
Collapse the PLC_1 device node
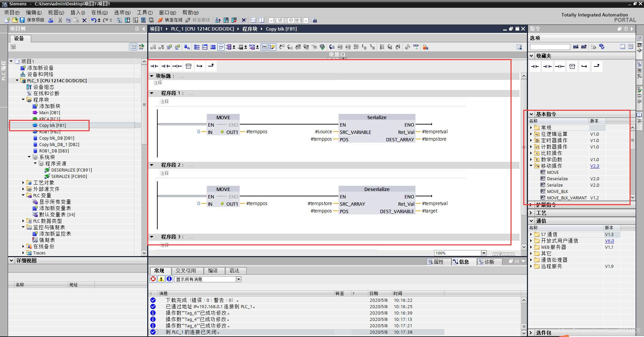tap(17, 81)
